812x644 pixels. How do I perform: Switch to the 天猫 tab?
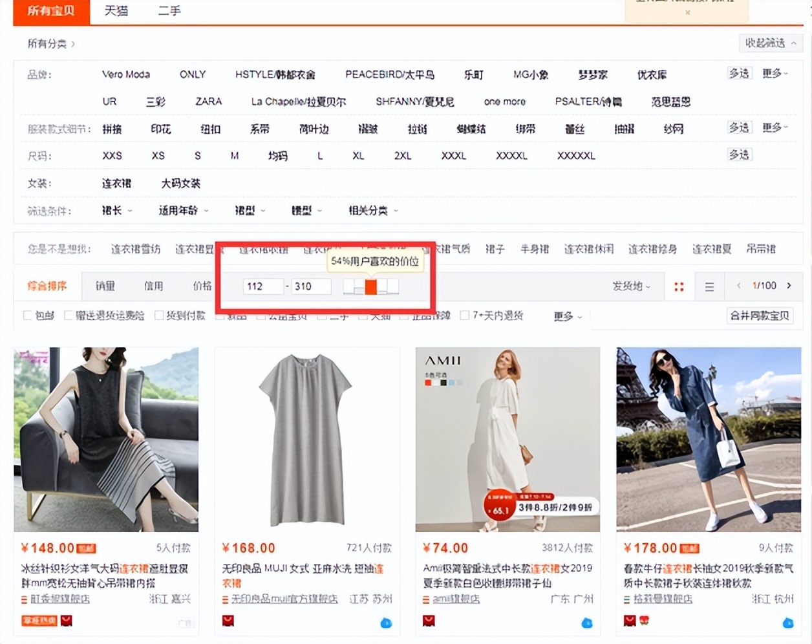116,11
